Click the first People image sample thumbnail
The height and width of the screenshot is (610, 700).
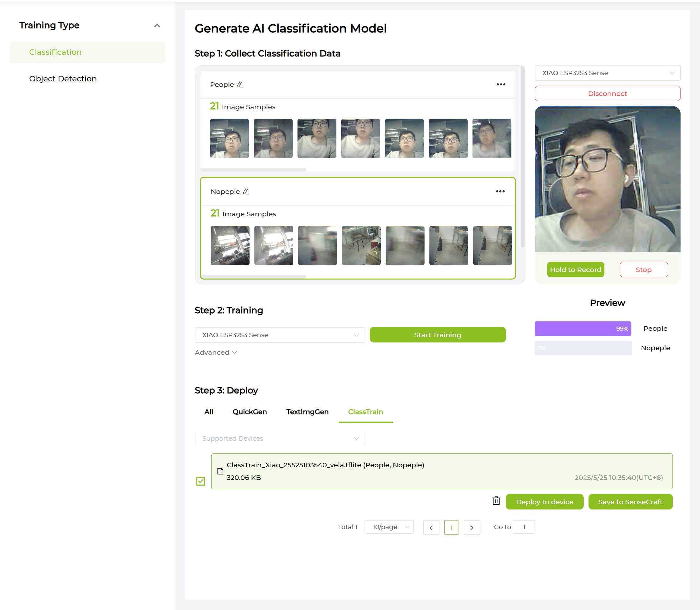pos(229,138)
